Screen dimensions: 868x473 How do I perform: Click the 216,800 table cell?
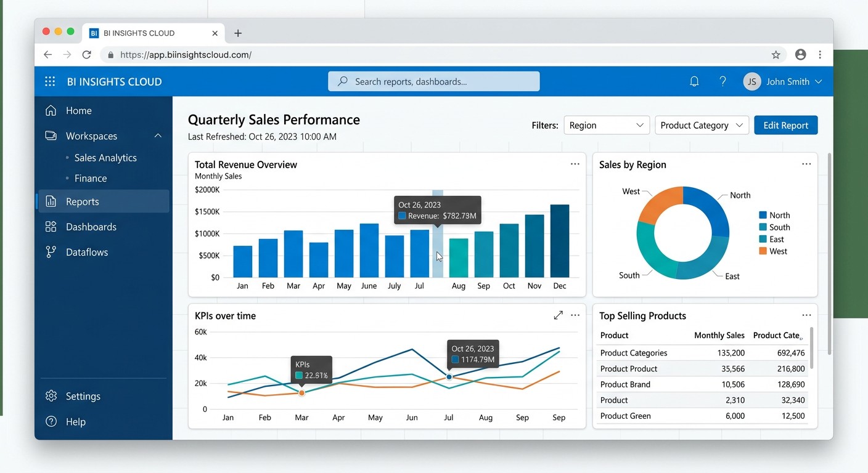point(791,368)
